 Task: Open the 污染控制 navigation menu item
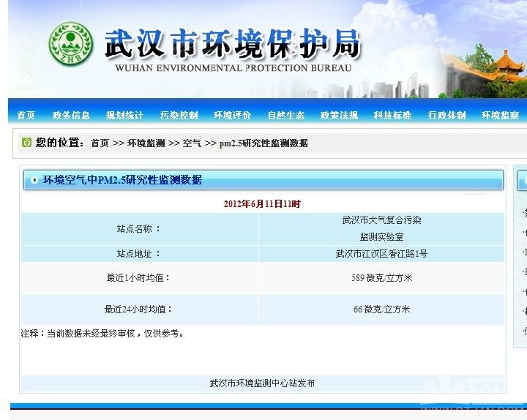(179, 116)
